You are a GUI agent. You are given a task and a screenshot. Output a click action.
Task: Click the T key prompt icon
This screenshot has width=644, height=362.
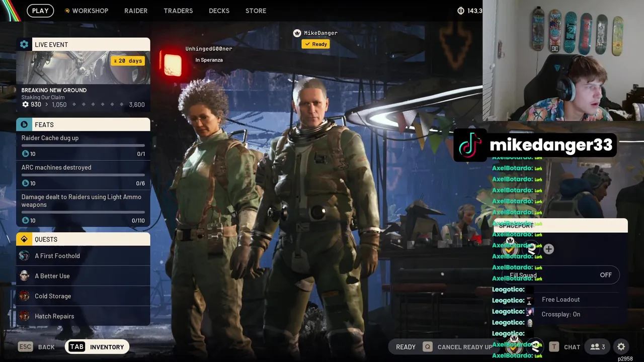[x=554, y=347]
